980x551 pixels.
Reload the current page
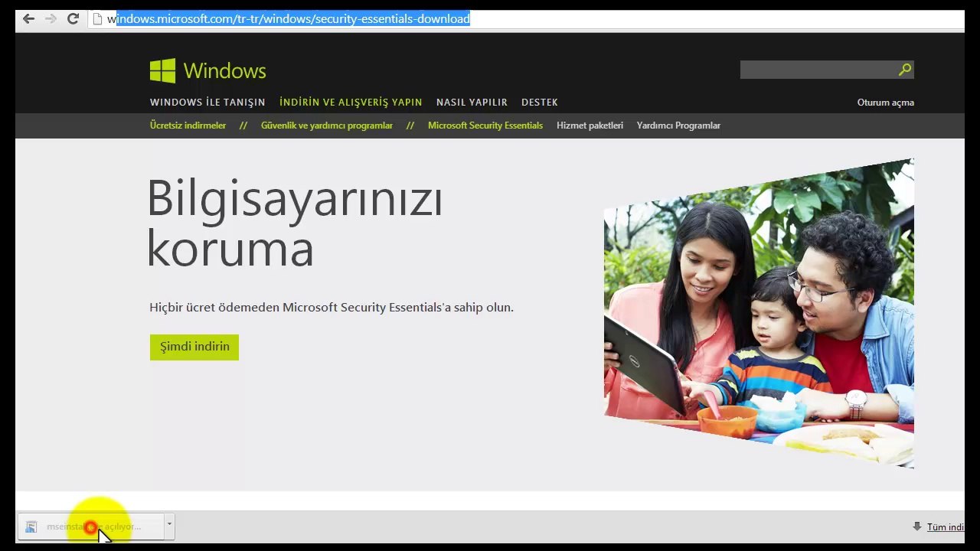(x=73, y=18)
